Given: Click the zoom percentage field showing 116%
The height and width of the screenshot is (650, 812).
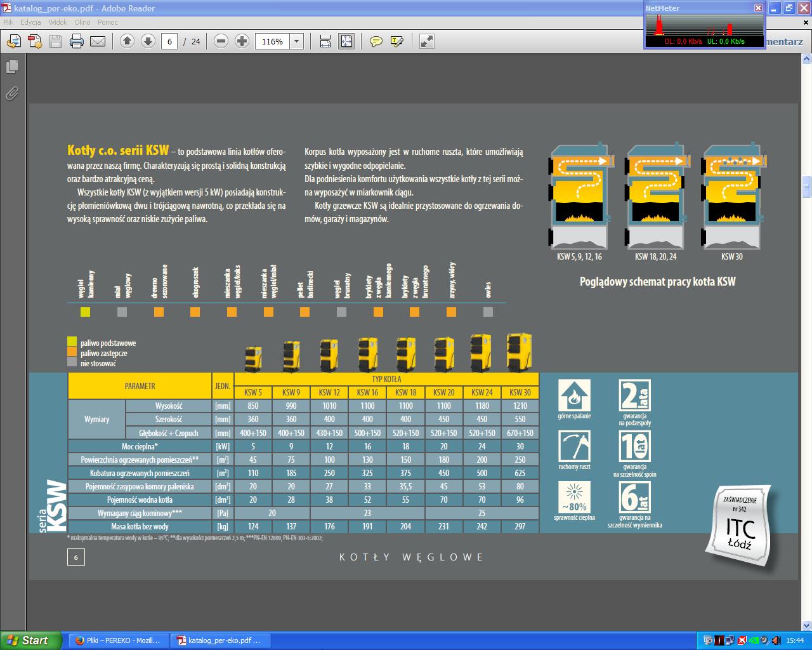Looking at the screenshot, I should (x=273, y=41).
